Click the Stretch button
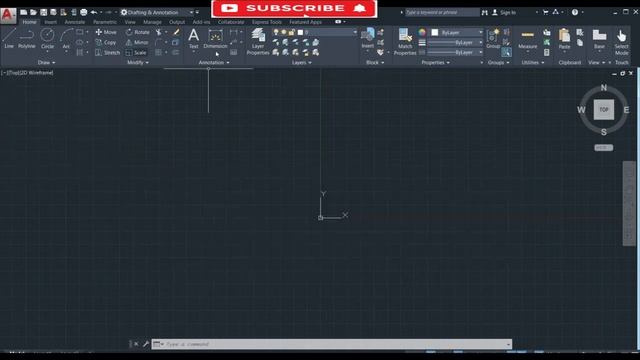The width and height of the screenshot is (640, 360). [x=107, y=52]
